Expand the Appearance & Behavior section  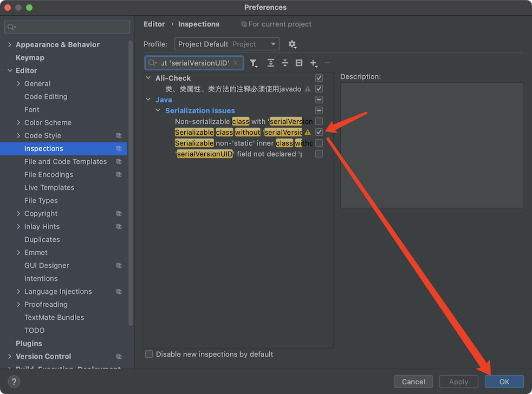tap(10, 45)
